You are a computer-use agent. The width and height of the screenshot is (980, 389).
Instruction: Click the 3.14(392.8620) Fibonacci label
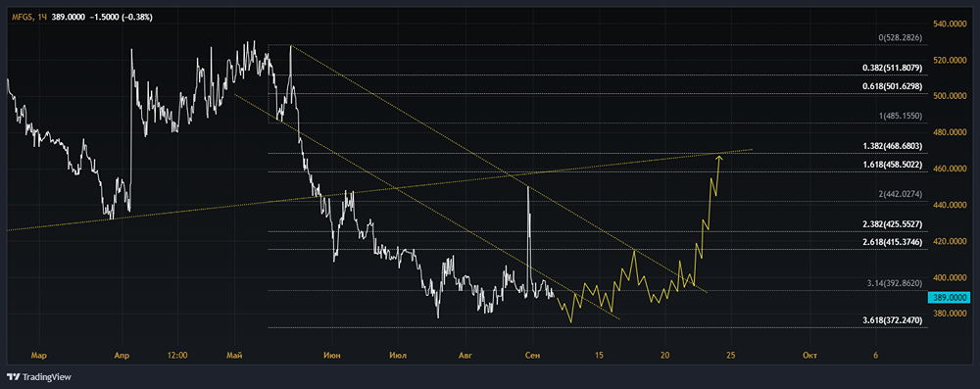895,282
